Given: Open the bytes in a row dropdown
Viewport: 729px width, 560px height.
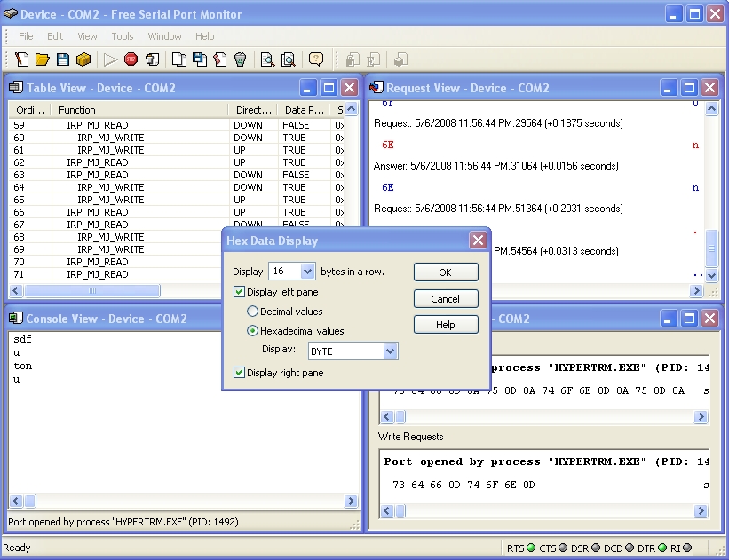Looking at the screenshot, I should [x=307, y=272].
